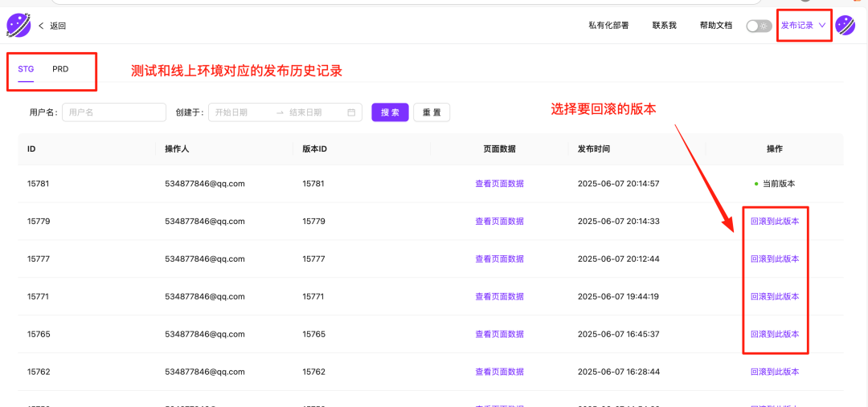View page data for version 15771
The image size is (868, 407).
499,297
